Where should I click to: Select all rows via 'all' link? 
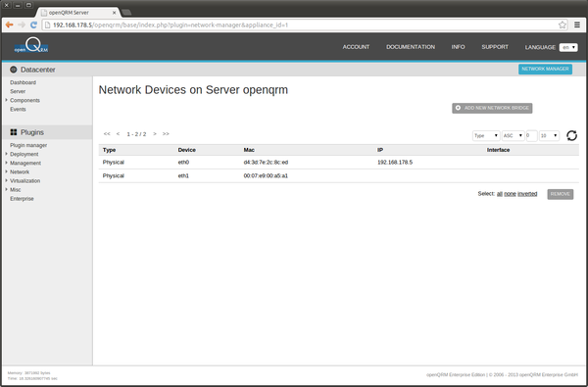[x=500, y=194]
